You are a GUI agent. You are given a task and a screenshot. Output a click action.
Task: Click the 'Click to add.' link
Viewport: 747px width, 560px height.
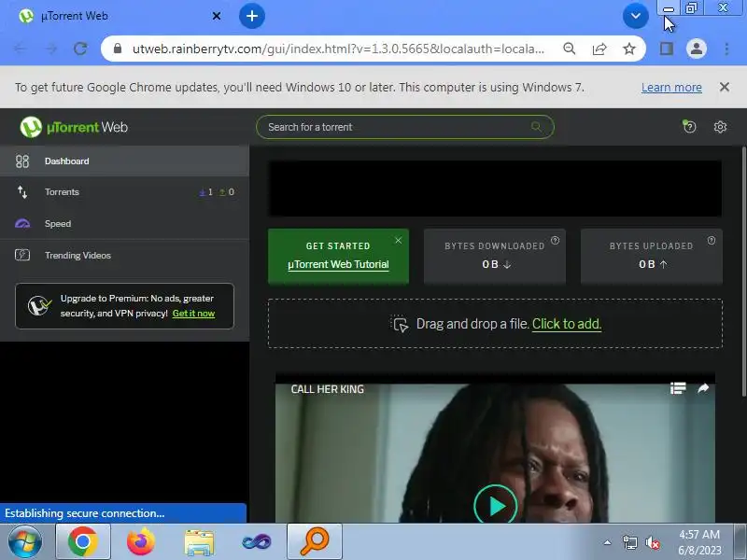click(567, 324)
